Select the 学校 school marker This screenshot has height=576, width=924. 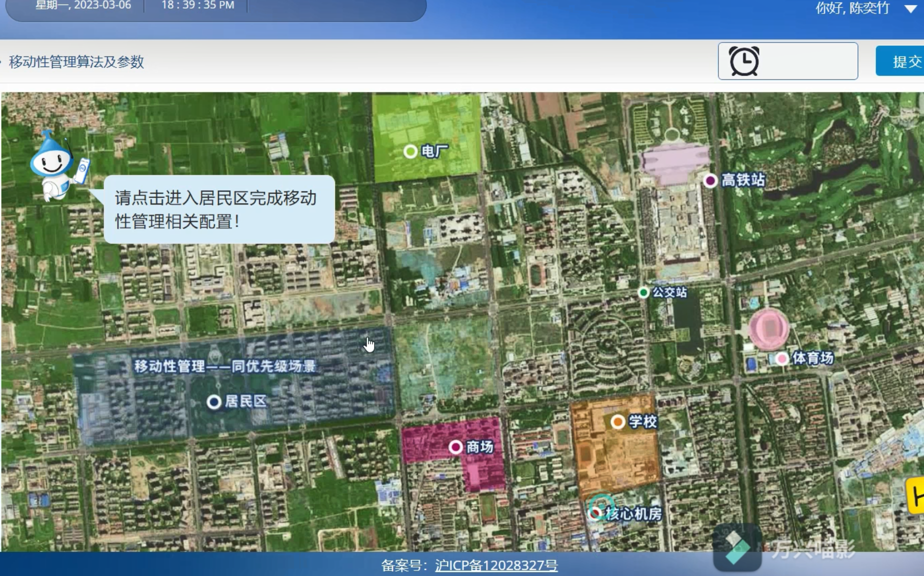tap(618, 422)
